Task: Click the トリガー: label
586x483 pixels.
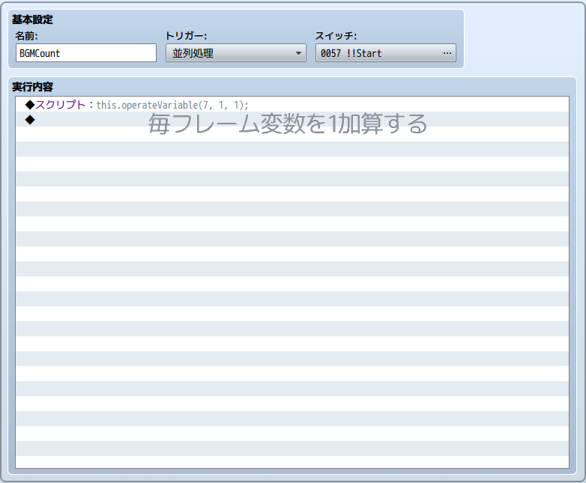Action: 186,36
